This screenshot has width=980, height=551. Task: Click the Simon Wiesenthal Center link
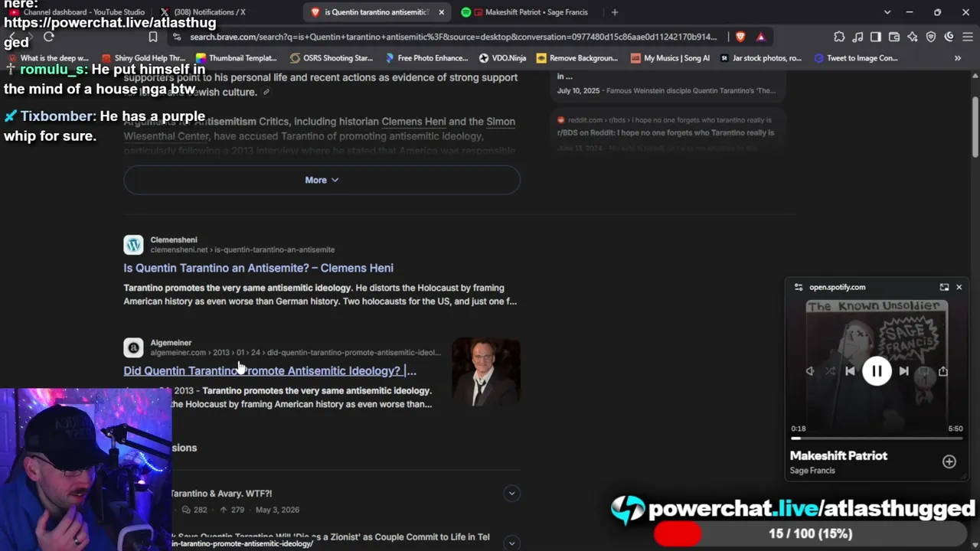click(x=319, y=129)
